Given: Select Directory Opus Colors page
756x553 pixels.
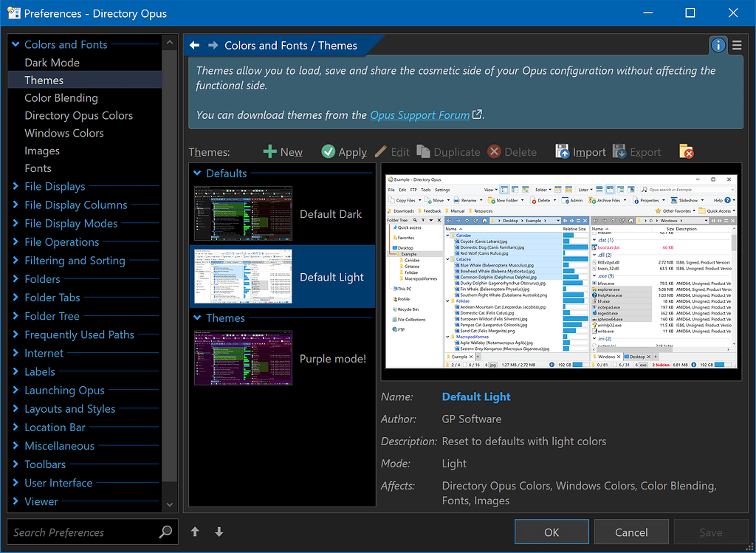Looking at the screenshot, I should click(78, 116).
